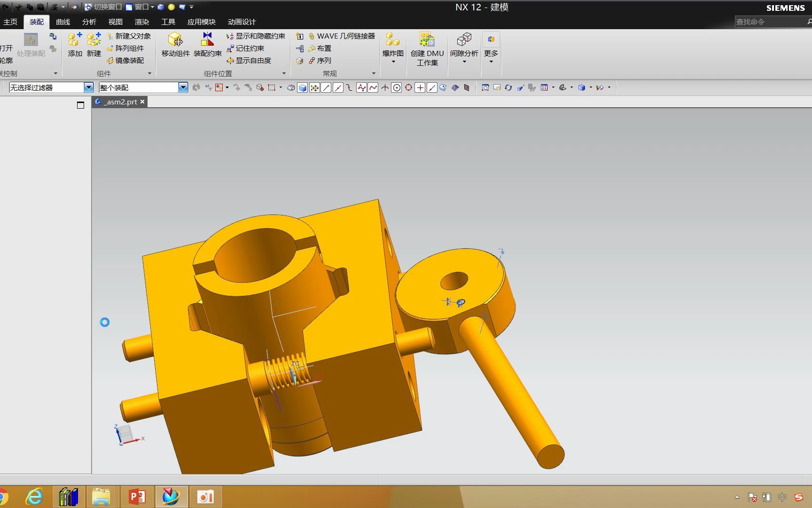Open the 装配约束 assembly constraints tool

(207, 45)
